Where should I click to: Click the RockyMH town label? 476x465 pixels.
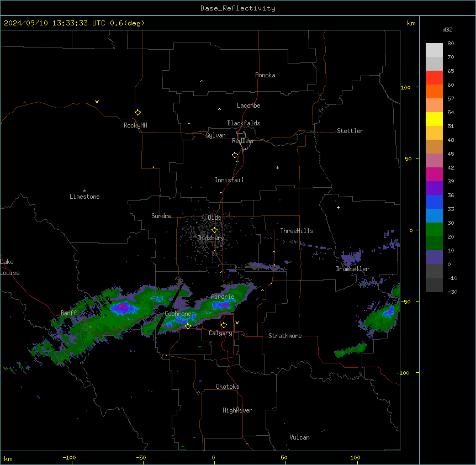[x=135, y=125]
